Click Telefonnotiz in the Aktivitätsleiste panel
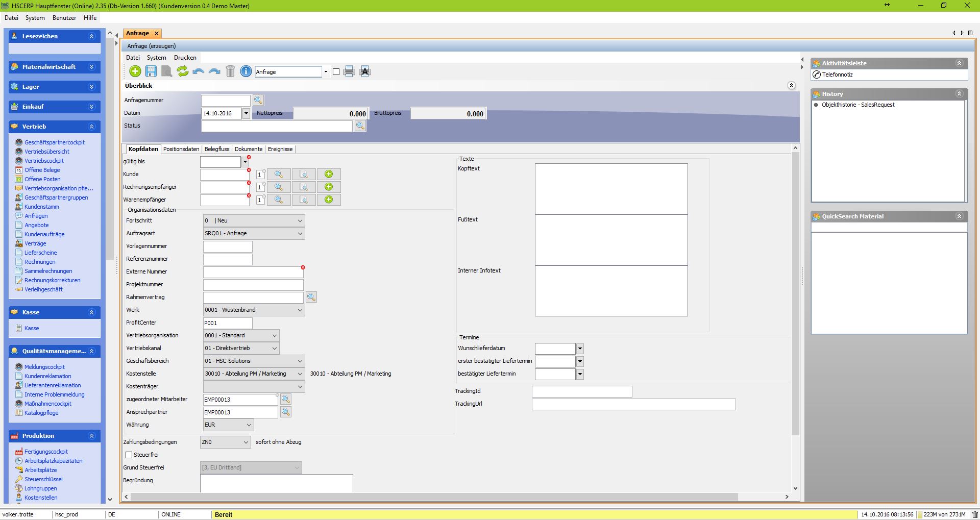The width and height of the screenshot is (980, 520). pyautogui.click(x=837, y=75)
